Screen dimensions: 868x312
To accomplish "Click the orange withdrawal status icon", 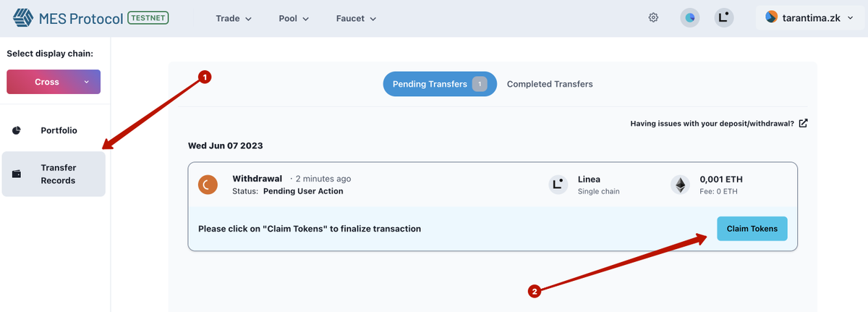I will coord(208,185).
